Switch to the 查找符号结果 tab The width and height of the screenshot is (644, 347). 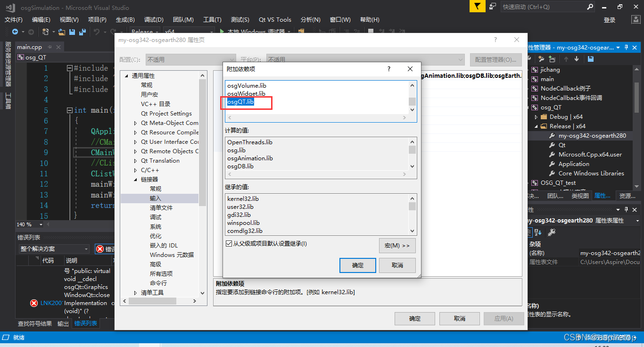(x=35, y=323)
